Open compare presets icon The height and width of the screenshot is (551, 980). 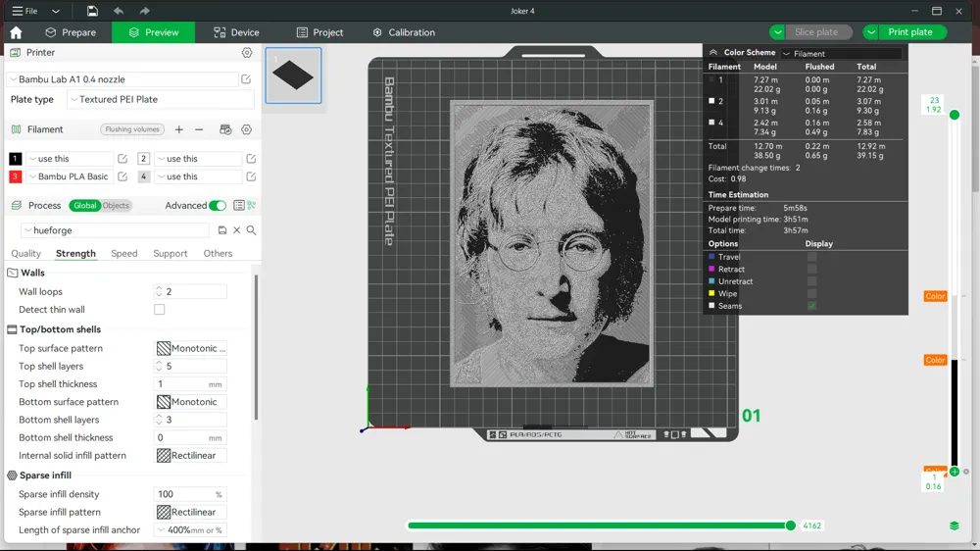pos(251,205)
